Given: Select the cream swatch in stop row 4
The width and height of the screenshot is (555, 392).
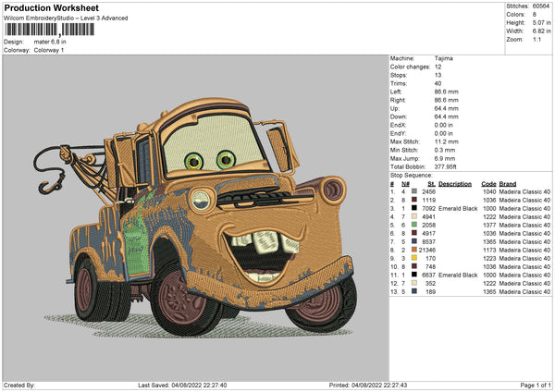Looking at the screenshot, I should pyautogui.click(x=413, y=216).
